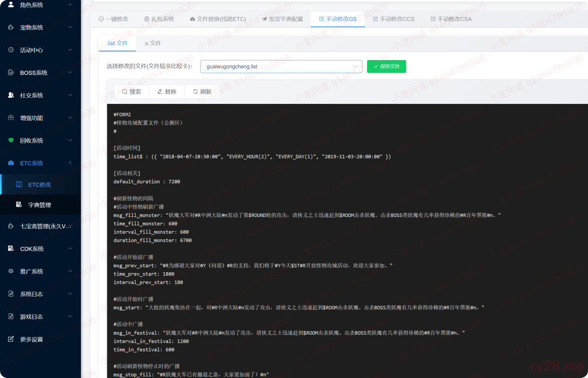Open the guaiwugongcheng.list file dropdown
This screenshot has width=588, height=378.
tap(281, 66)
